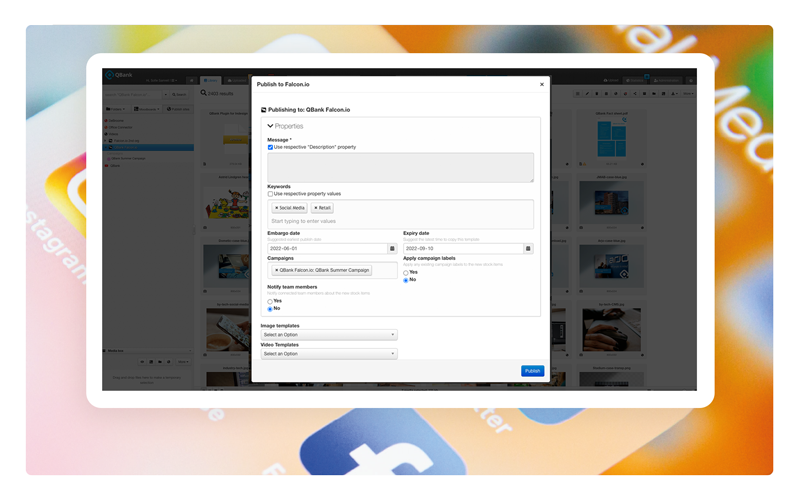Open the Embargo date calendar picker
The width and height of the screenshot is (800, 500).
click(392, 248)
